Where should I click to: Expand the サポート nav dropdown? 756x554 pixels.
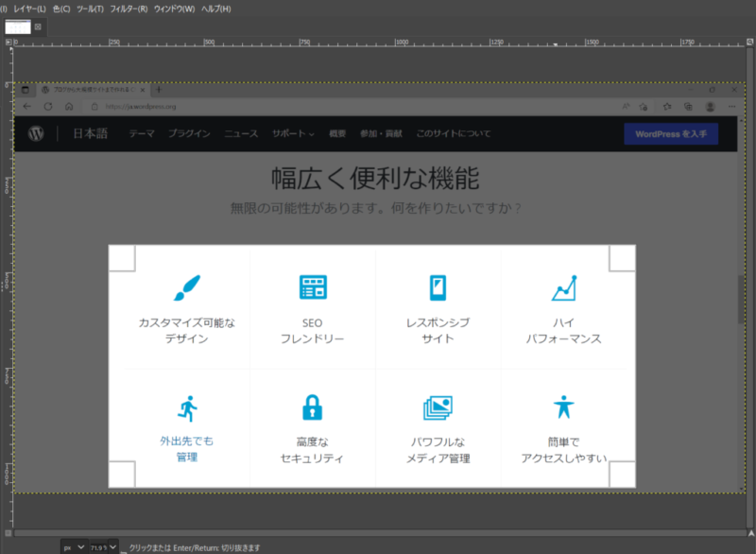(293, 133)
